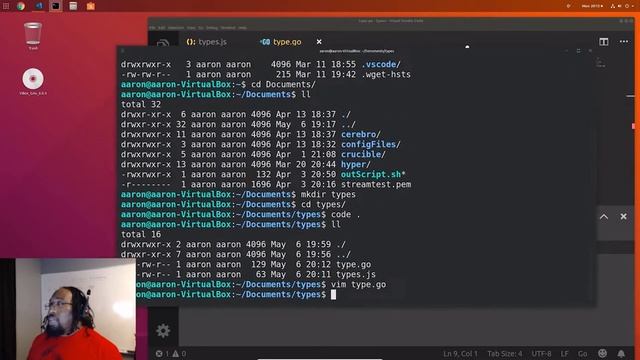Click the 'code .' command text
The image size is (640, 360).
pyautogui.click(x=346, y=214)
